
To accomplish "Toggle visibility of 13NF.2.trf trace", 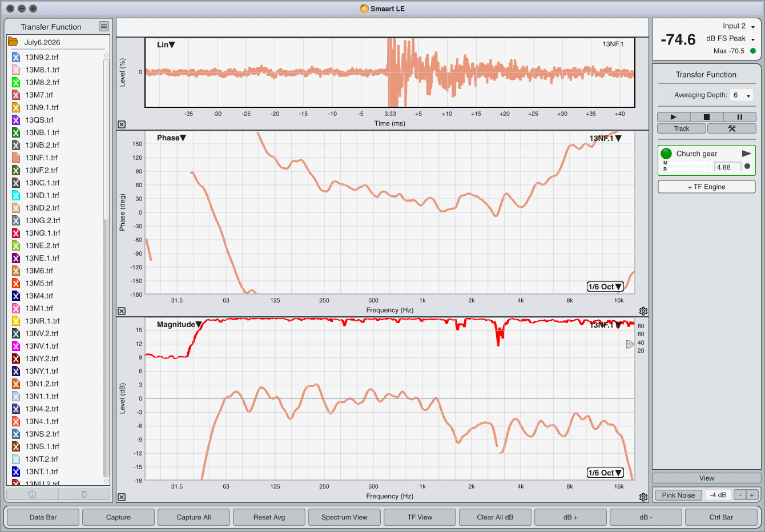I will (x=16, y=170).
